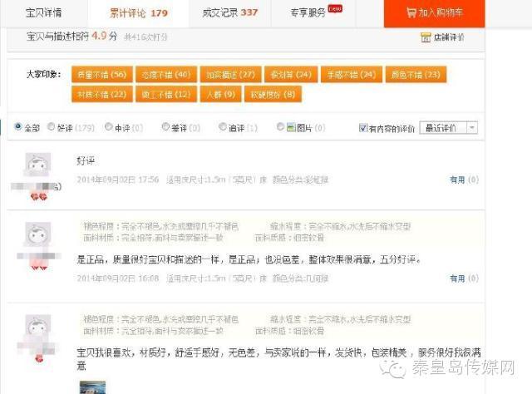Screen dimensions: 532x394
Task: Filter by first tag with count (24)
Action: (291, 75)
